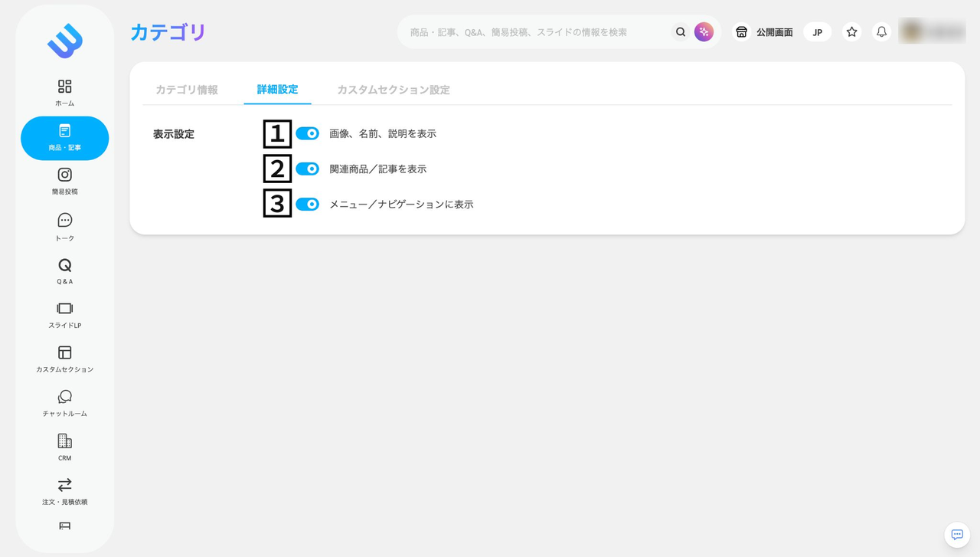The width and height of the screenshot is (980, 557).
Task: Click the notification bell icon
Action: pyautogui.click(x=882, y=32)
